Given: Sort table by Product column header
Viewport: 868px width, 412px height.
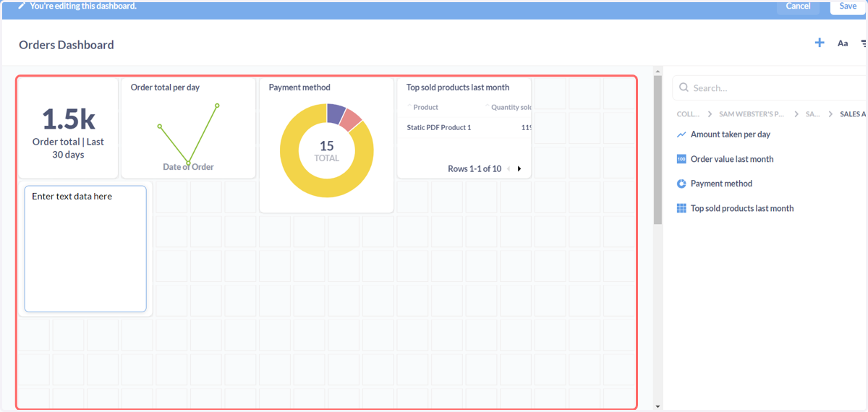Looking at the screenshot, I should (425, 107).
